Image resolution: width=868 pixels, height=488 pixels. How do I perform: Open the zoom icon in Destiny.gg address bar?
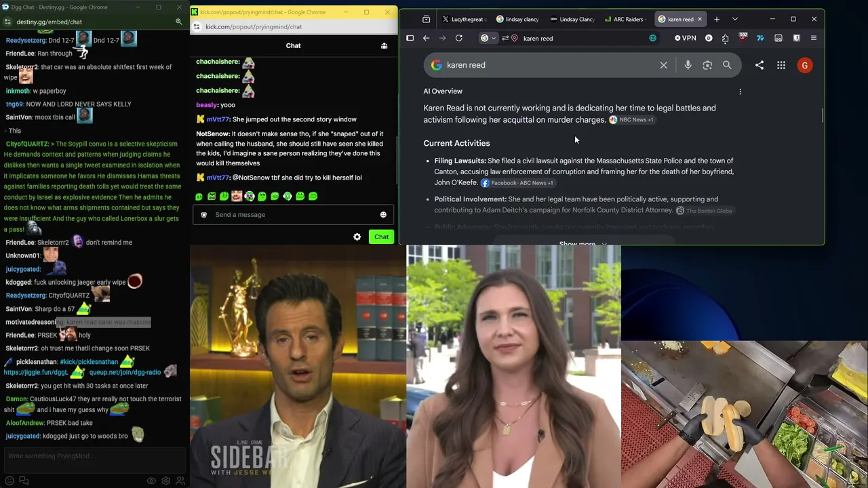tap(179, 22)
